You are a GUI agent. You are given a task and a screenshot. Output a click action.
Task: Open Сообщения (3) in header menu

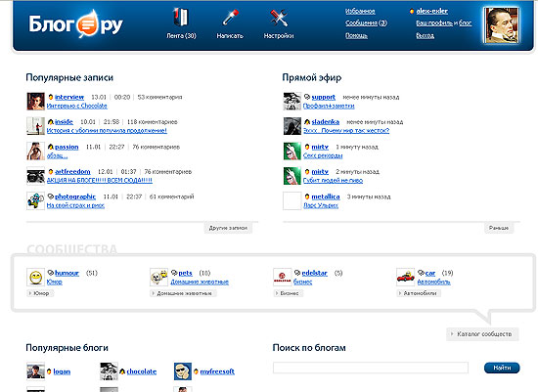[x=366, y=23]
